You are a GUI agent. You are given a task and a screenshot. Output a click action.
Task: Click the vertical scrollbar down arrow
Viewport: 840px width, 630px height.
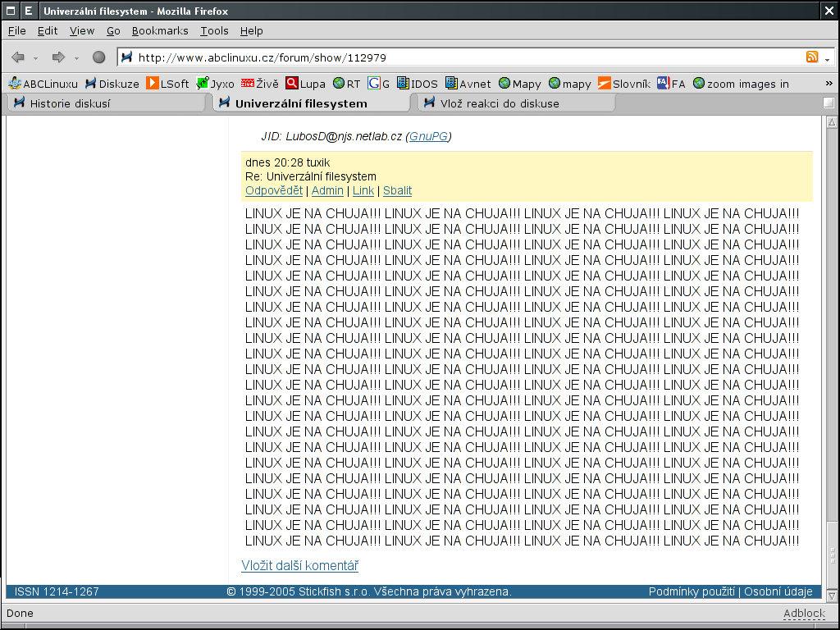pos(832,596)
